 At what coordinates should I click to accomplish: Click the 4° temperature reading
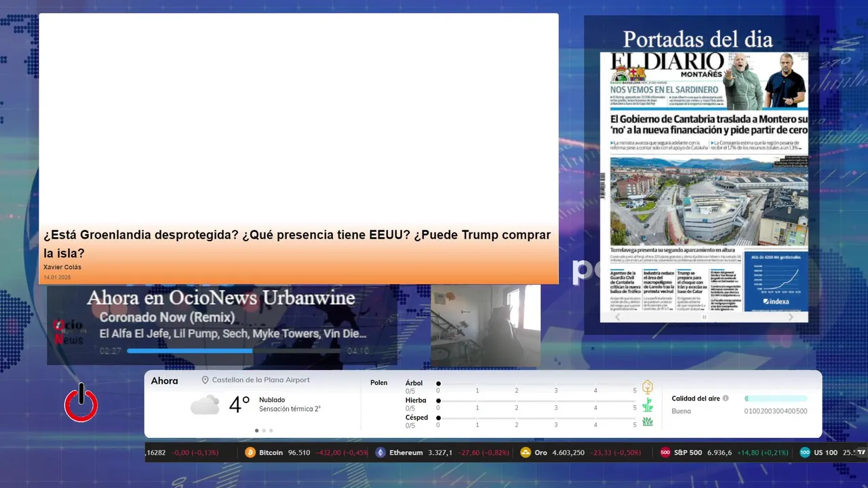coord(239,405)
